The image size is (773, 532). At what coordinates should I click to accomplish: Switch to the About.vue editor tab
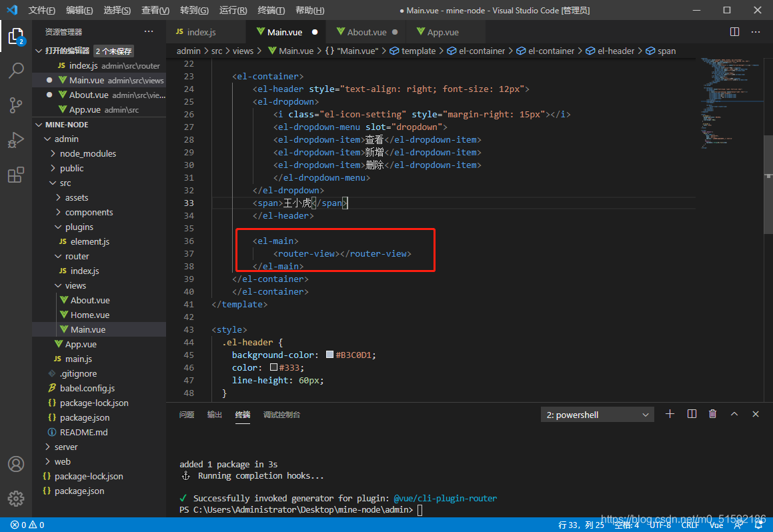point(366,32)
